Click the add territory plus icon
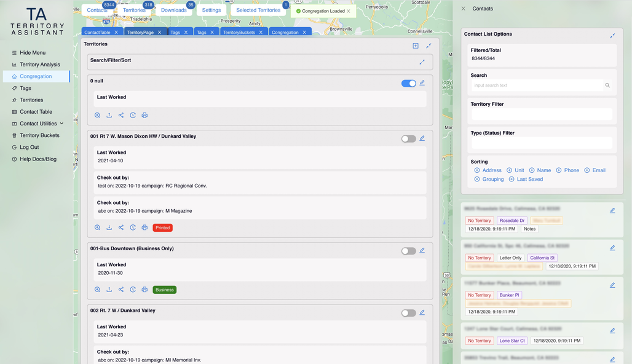Screen dimensions: 632x364 click(416, 45)
